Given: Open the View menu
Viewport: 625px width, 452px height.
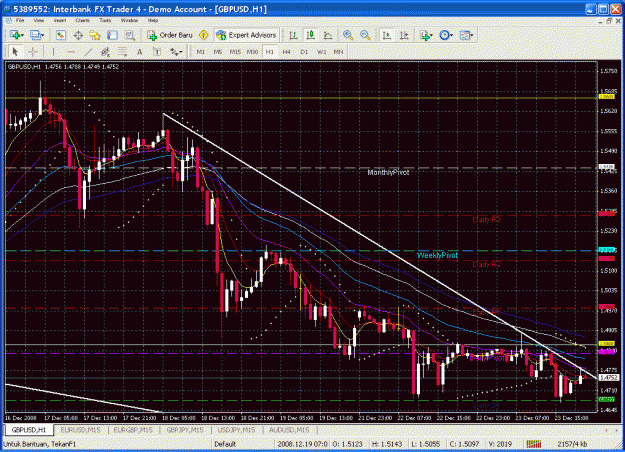Looking at the screenshot, I should pos(39,20).
